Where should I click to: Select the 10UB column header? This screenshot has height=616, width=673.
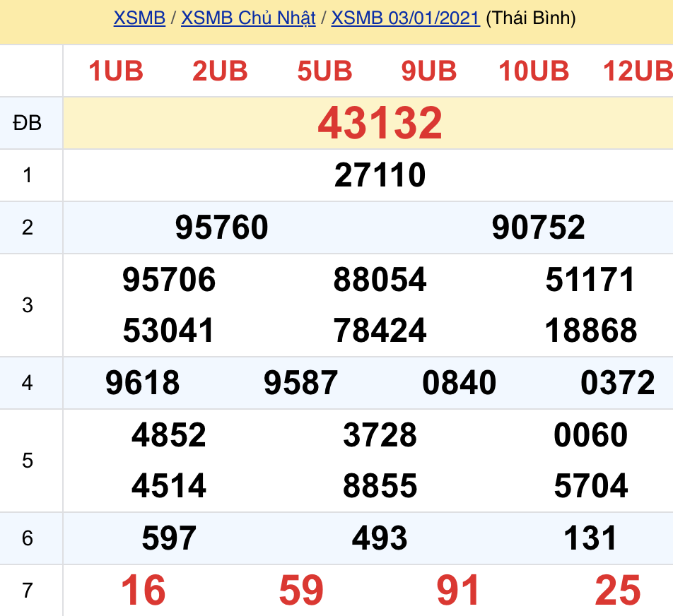(x=534, y=71)
